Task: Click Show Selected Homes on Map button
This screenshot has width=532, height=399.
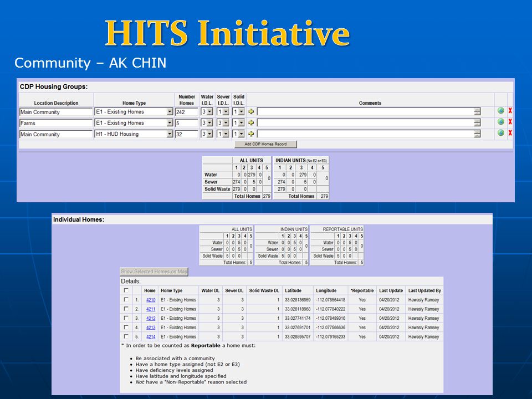Action: coord(154,272)
